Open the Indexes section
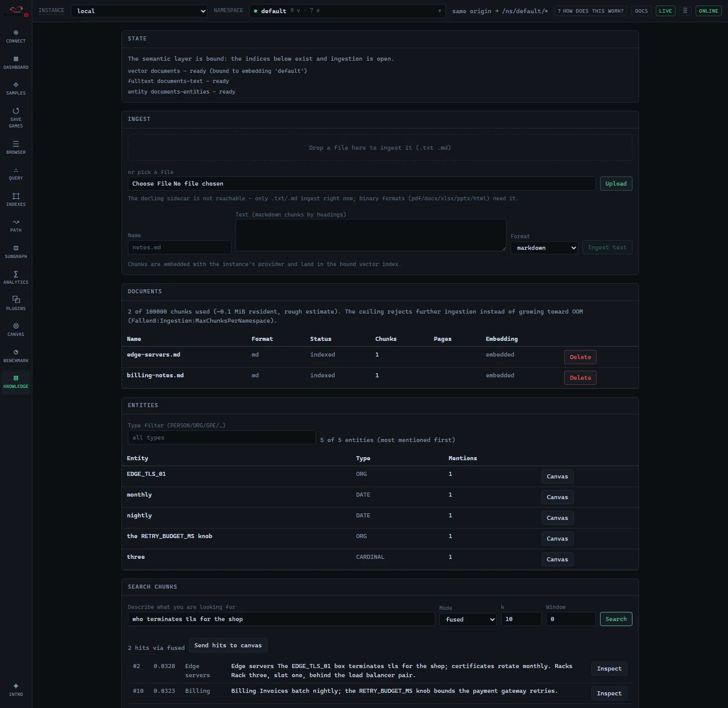The image size is (728, 708). tap(16, 200)
